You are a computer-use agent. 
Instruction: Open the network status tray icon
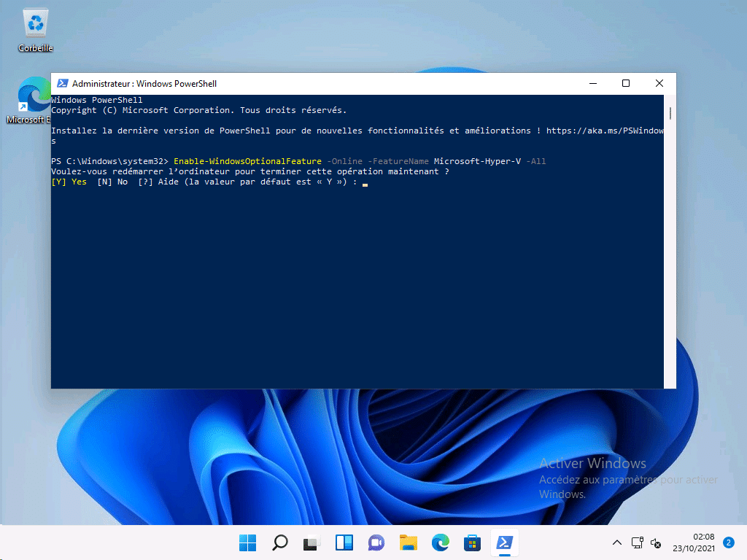tap(637, 542)
